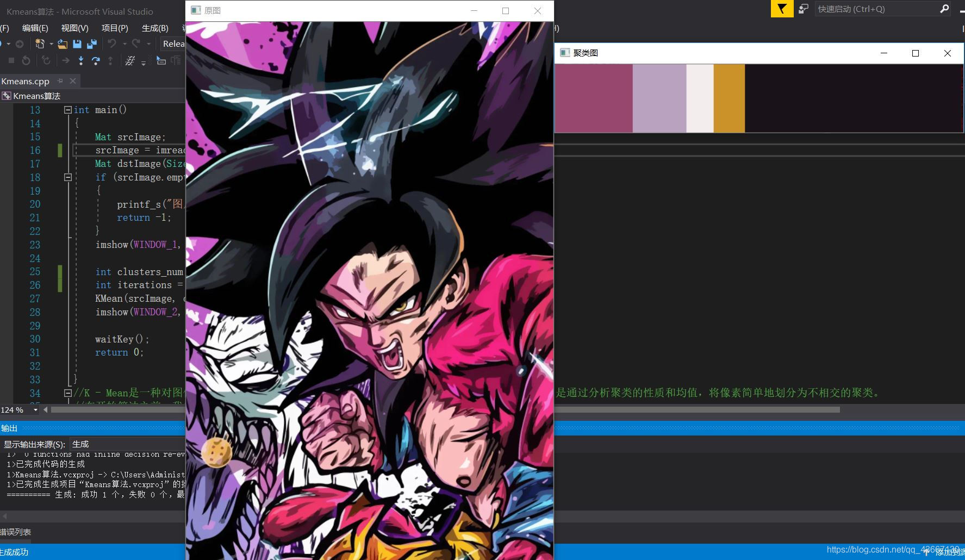Close the 聚类图 window
This screenshot has width=965, height=560.
coord(948,53)
